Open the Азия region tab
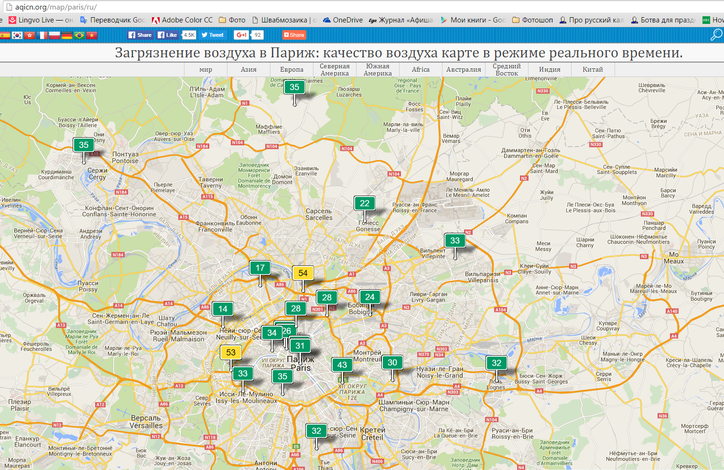The image size is (724, 470). [x=248, y=70]
